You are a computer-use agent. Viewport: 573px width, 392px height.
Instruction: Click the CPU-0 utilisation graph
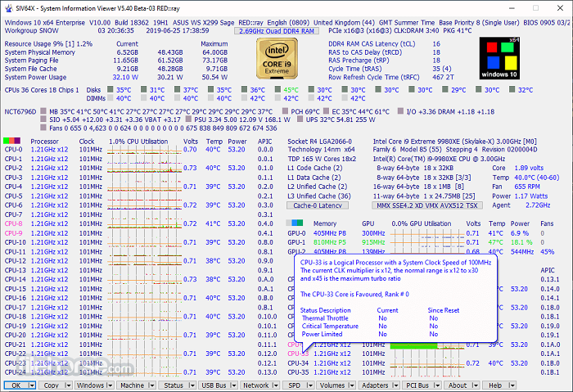[144, 150]
